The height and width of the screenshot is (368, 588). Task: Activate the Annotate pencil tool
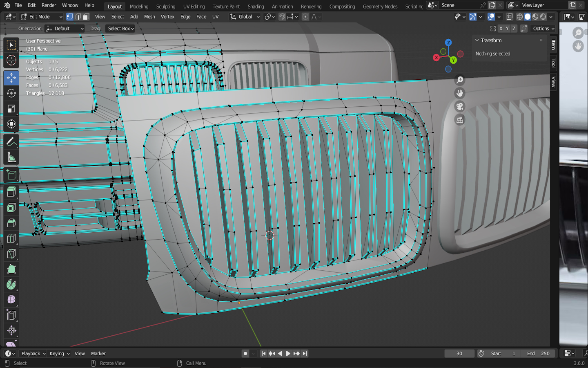(11, 142)
